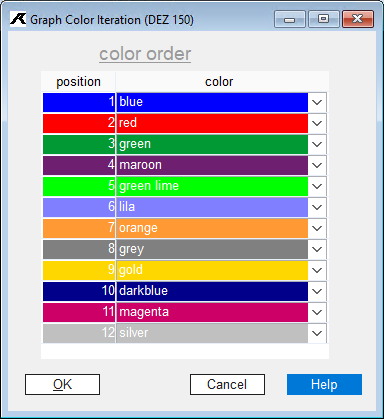
Task: Select position 9 gold cell
Action: pyautogui.click(x=79, y=270)
